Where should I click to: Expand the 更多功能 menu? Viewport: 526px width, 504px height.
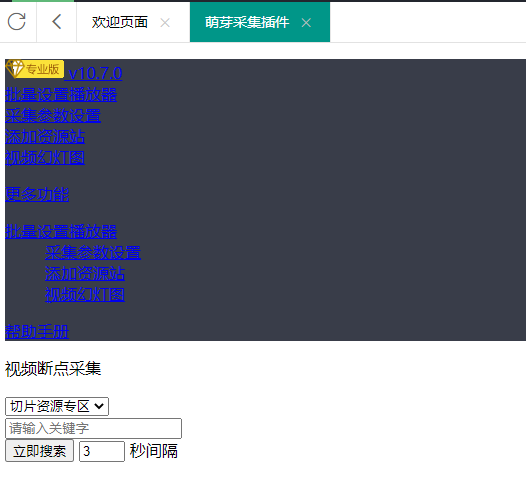tap(37, 195)
